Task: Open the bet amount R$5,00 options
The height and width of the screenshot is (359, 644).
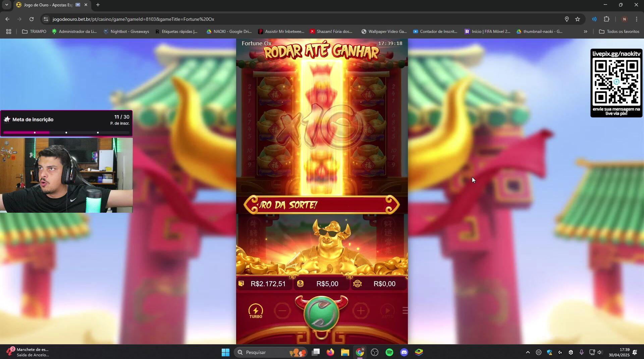Action: coord(322,284)
